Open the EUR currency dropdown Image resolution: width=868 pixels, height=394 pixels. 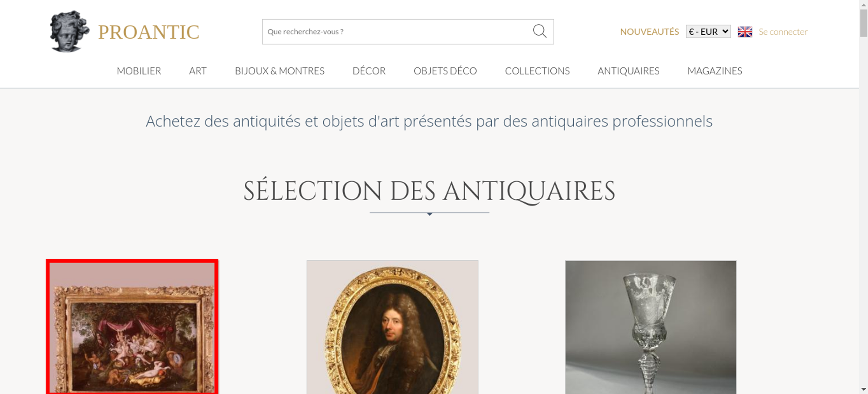[x=708, y=32]
